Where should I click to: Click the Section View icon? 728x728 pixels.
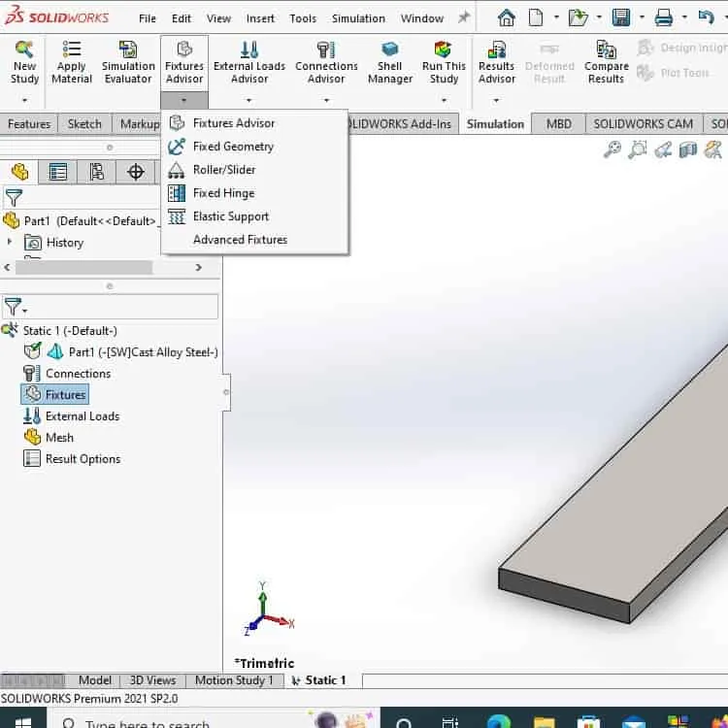688,149
